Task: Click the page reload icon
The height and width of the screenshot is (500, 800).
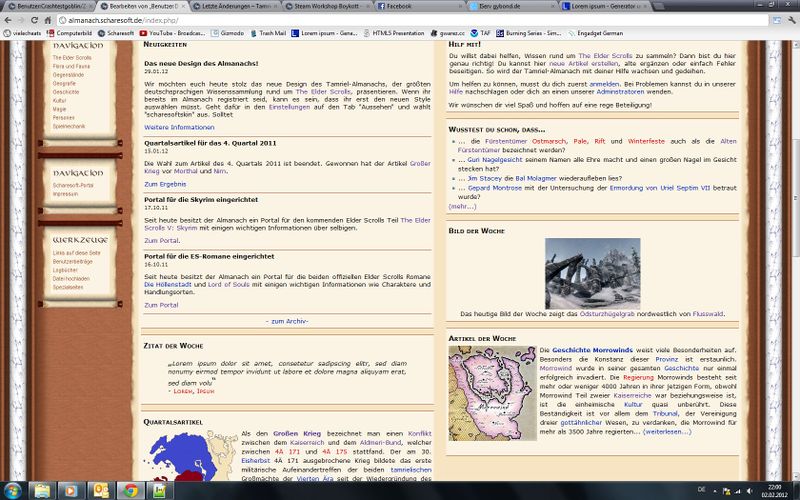Action: click(45, 19)
